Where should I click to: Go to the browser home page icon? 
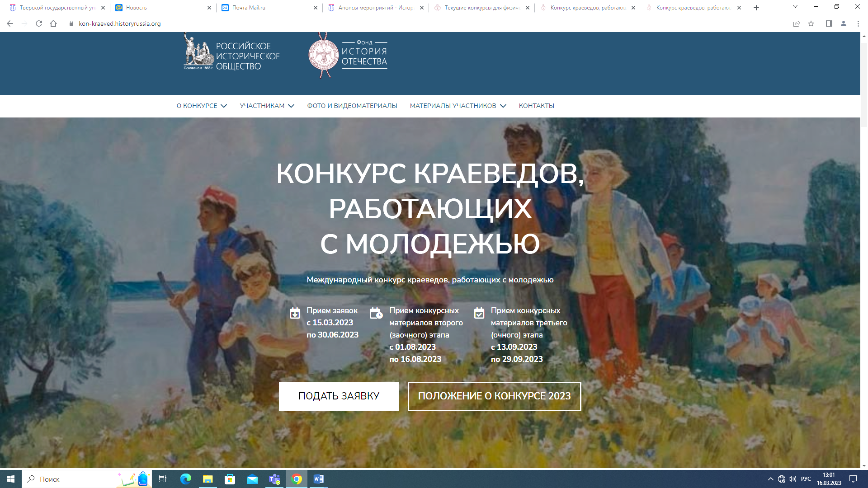click(53, 23)
